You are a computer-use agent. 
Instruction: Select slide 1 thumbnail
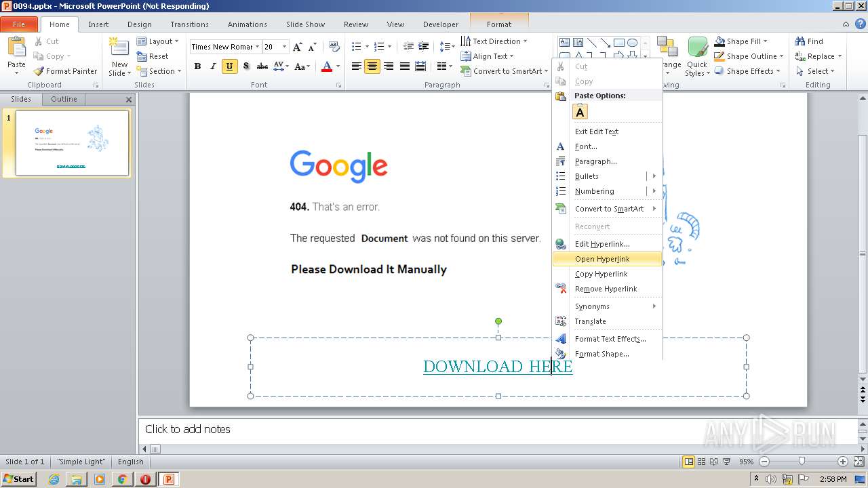click(x=72, y=143)
